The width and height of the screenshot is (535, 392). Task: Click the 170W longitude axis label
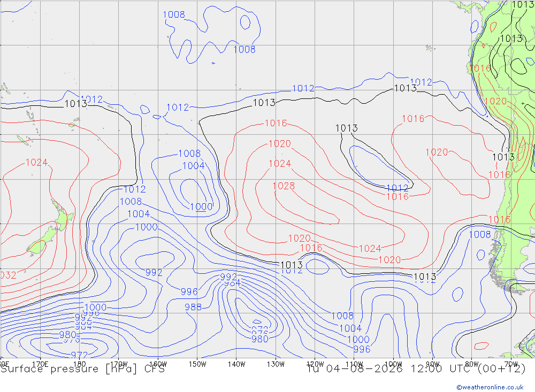tap(119, 364)
